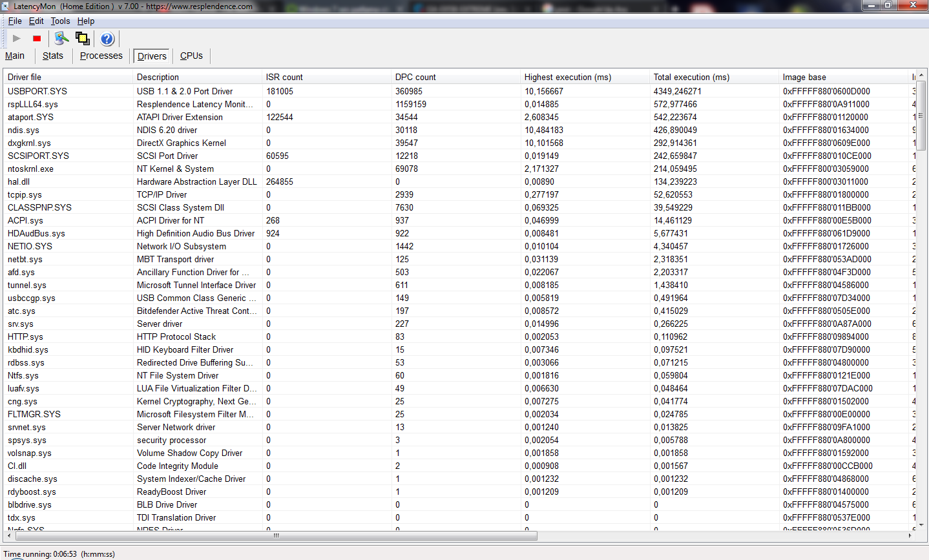The height and width of the screenshot is (560, 929).
Task: Click ISR count value 264855
Action: [280, 181]
